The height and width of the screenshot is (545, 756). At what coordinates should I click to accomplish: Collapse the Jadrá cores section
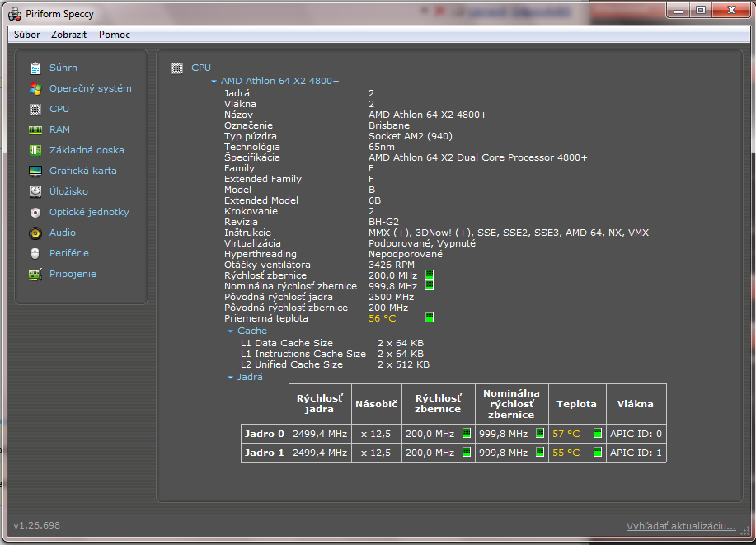pos(231,378)
